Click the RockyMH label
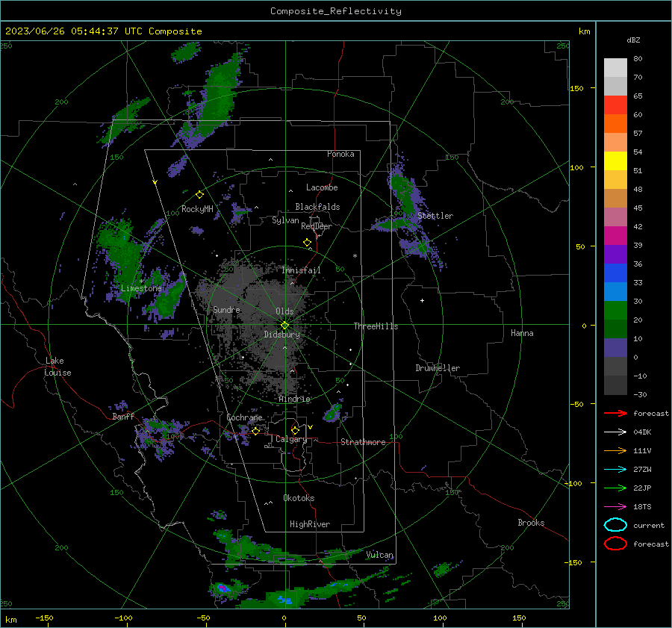This screenshot has width=672, height=628. click(x=197, y=209)
